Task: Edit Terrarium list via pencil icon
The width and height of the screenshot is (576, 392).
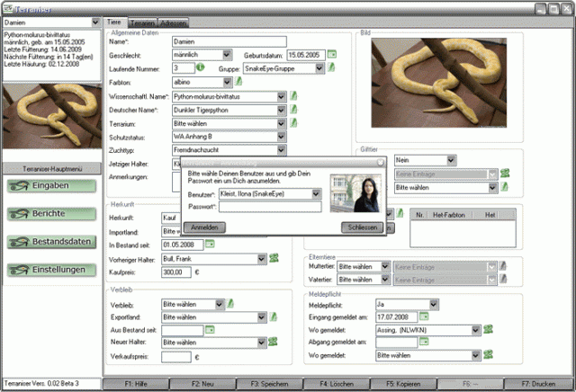Action: (293, 123)
